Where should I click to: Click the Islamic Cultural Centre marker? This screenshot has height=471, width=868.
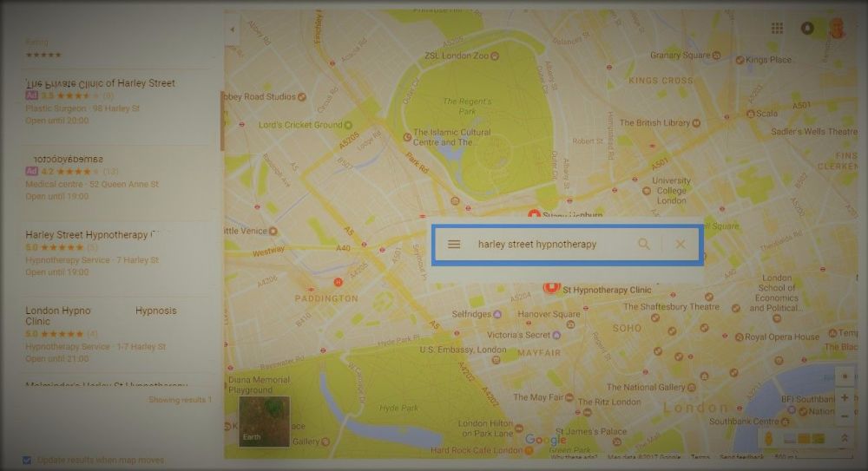click(407, 137)
